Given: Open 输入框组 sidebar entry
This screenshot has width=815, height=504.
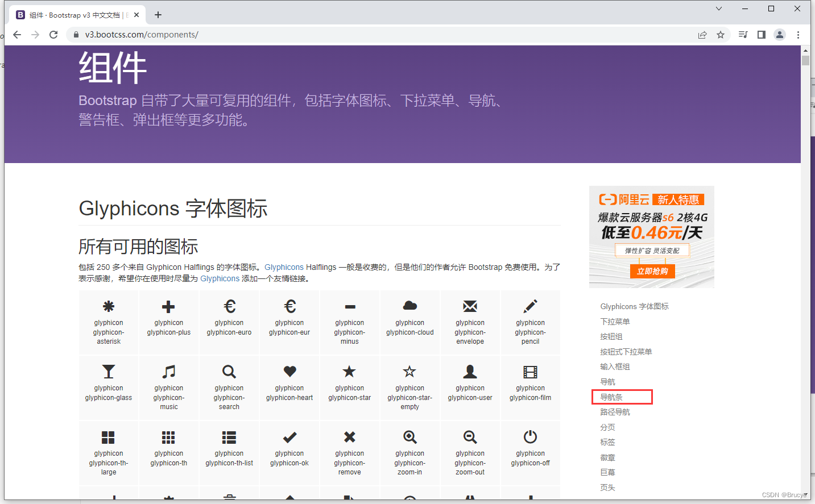Looking at the screenshot, I should [615, 366].
